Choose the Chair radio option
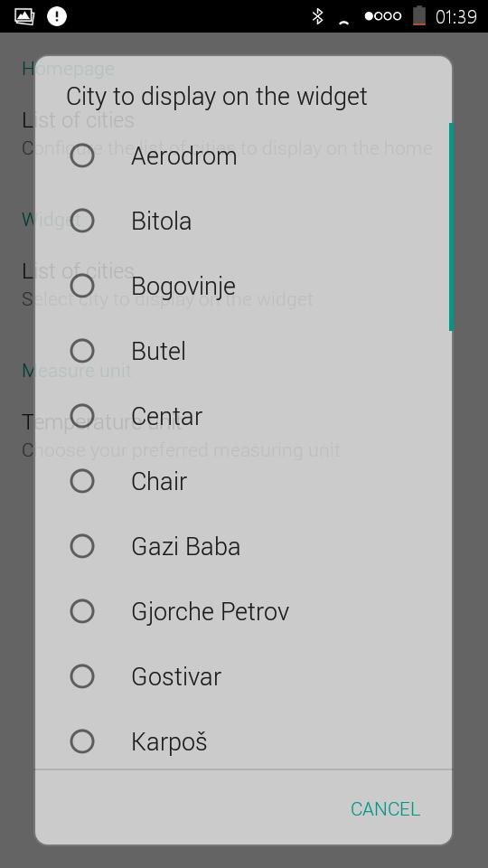Viewport: 488px width, 868px height. coord(82,481)
